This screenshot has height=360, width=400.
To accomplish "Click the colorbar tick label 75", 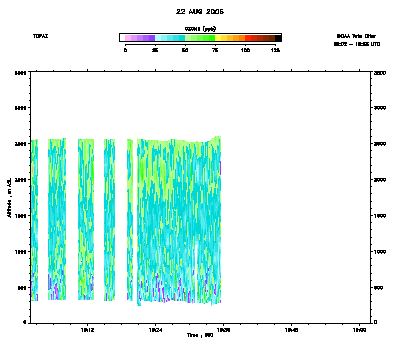I will [x=215, y=50].
